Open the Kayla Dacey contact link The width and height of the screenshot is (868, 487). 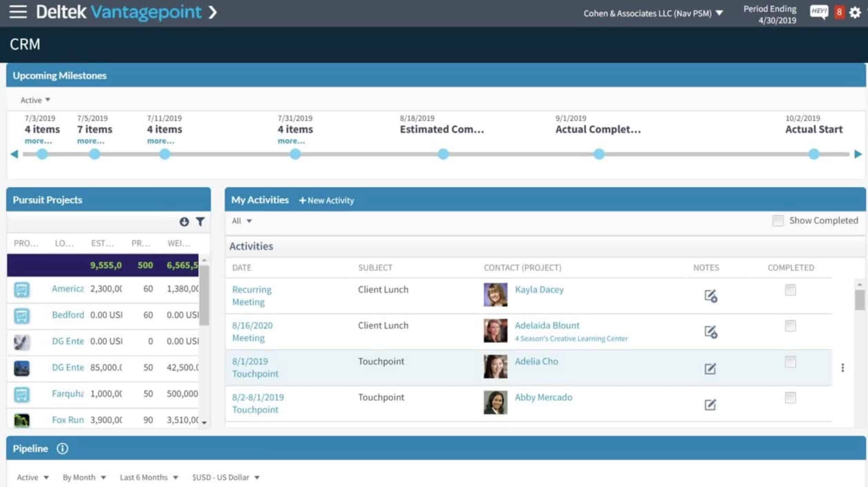pyautogui.click(x=539, y=290)
